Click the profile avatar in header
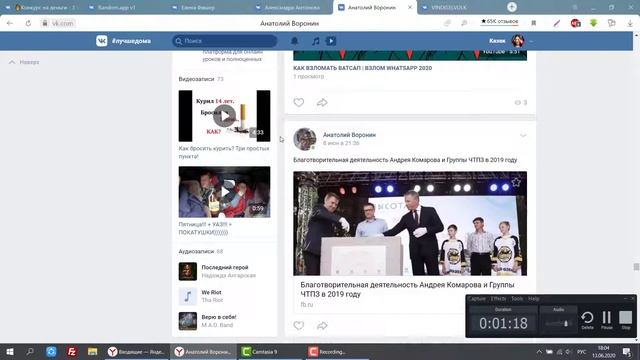This screenshot has width=640, height=360. tap(518, 41)
